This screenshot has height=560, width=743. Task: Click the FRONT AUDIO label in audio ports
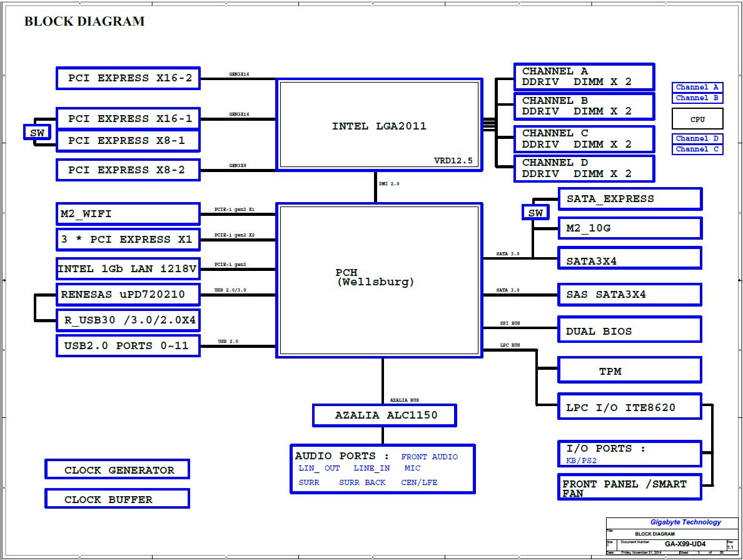click(x=429, y=457)
